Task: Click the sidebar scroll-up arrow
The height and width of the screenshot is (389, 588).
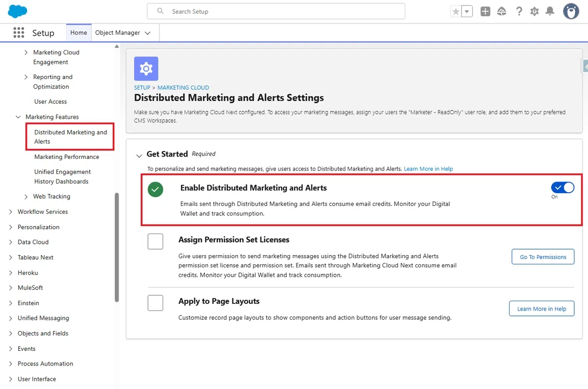Action: 117,47
